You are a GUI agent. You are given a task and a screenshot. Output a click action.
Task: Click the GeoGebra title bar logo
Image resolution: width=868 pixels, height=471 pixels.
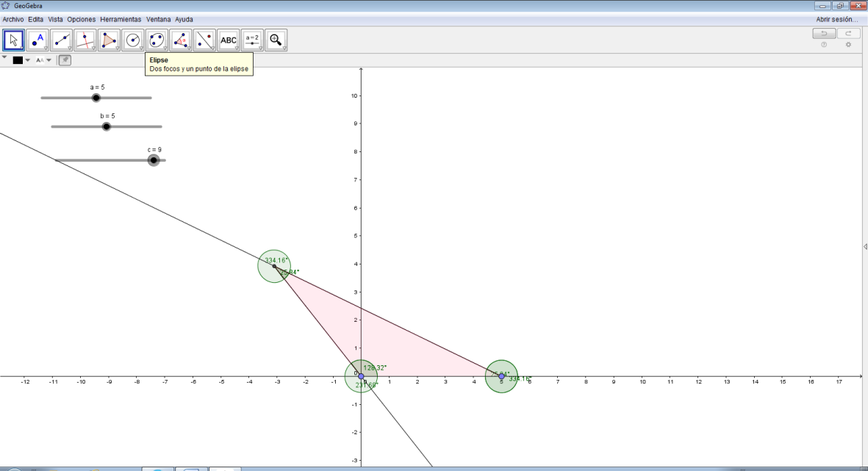[6, 6]
